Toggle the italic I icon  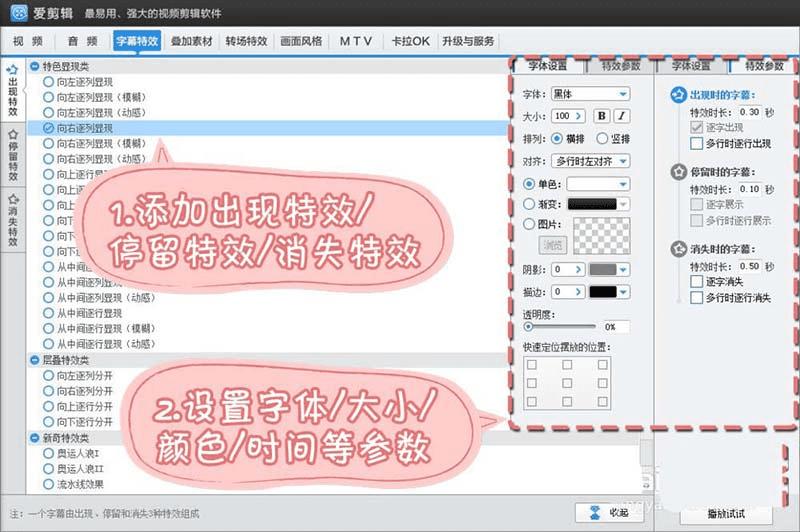[621, 116]
